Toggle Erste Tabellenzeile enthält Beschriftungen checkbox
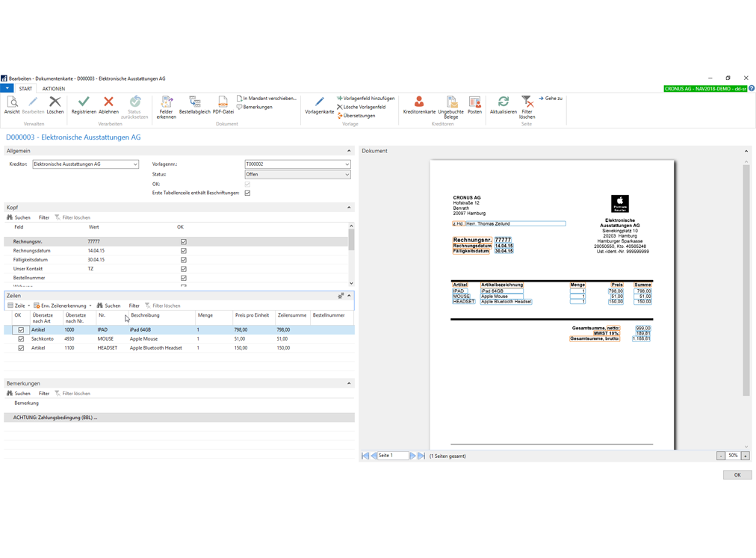The image size is (756, 558). pyautogui.click(x=247, y=193)
